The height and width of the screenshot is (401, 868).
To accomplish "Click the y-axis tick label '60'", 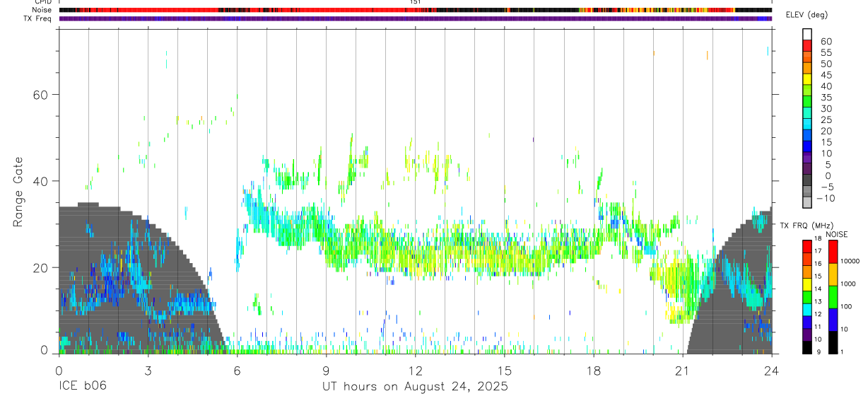I will coord(40,95).
